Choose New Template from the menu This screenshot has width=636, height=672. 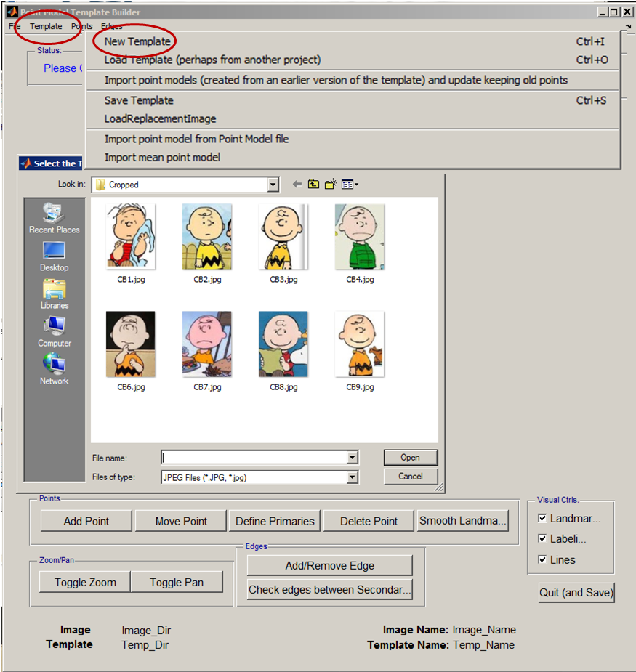tap(137, 41)
